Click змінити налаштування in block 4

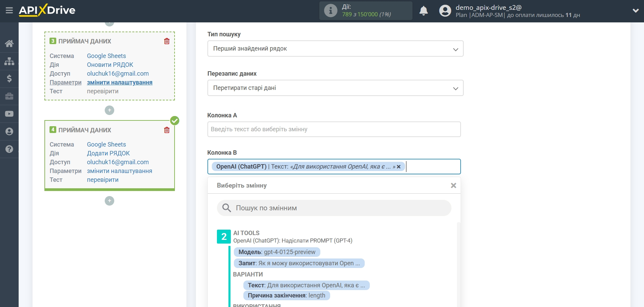point(119,171)
